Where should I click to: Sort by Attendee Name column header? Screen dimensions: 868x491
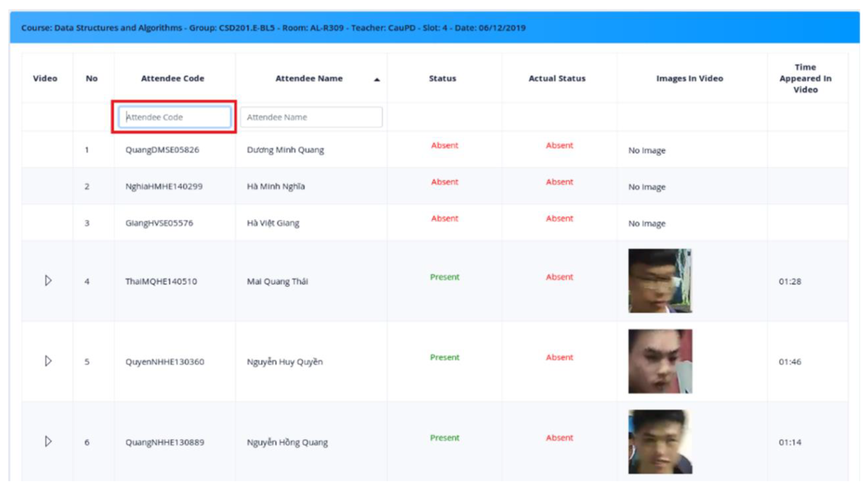click(x=309, y=78)
